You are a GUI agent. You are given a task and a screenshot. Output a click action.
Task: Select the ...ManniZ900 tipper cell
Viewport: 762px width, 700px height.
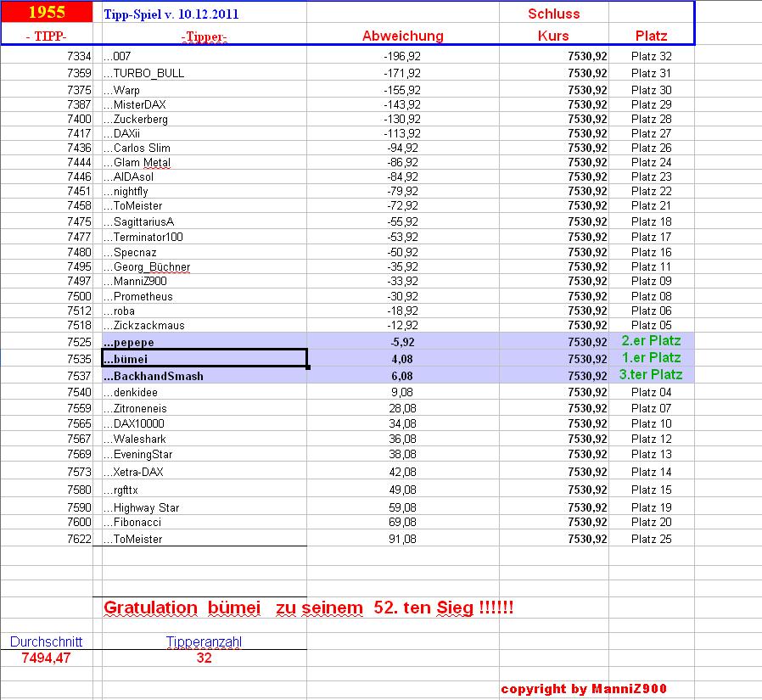coord(205,281)
